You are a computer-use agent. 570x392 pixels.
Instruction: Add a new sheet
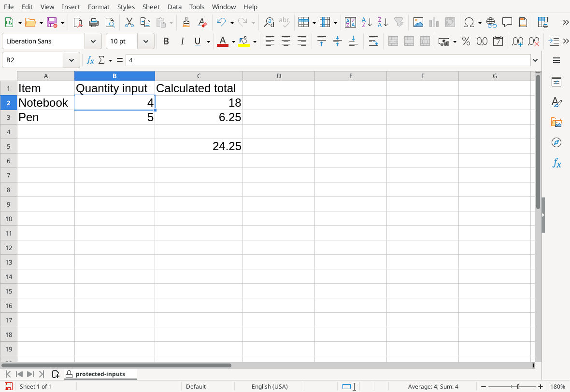pos(56,374)
